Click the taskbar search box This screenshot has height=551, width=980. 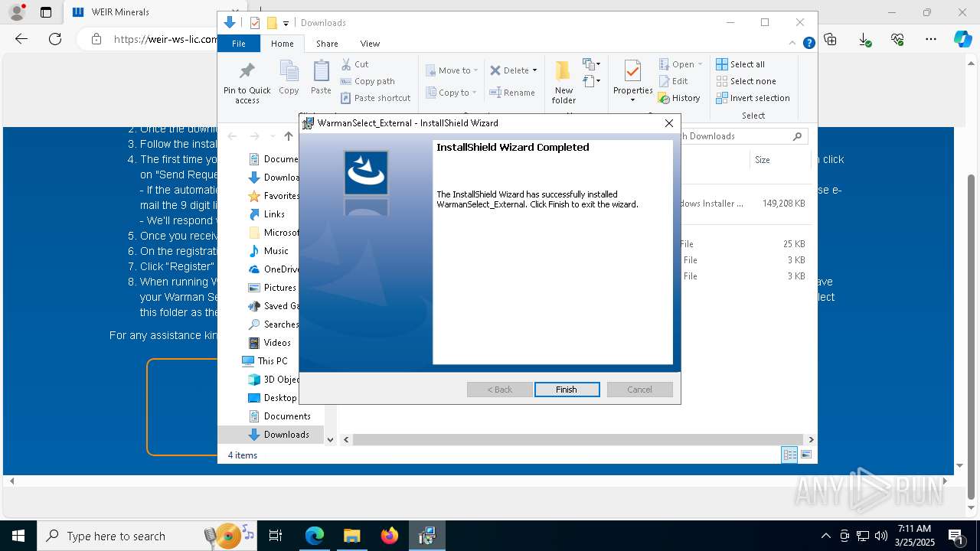(x=149, y=536)
